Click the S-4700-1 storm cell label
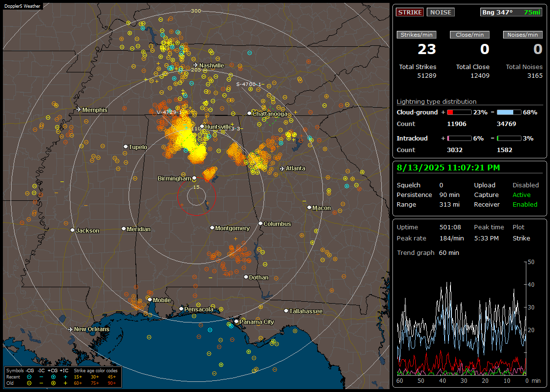The width and height of the screenshot is (550, 392). (x=249, y=84)
